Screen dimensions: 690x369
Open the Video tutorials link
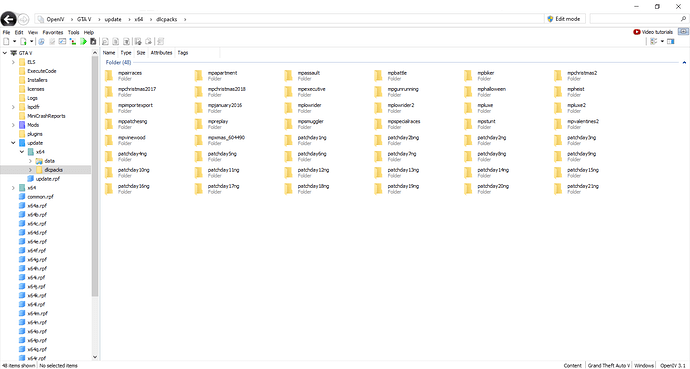point(657,32)
